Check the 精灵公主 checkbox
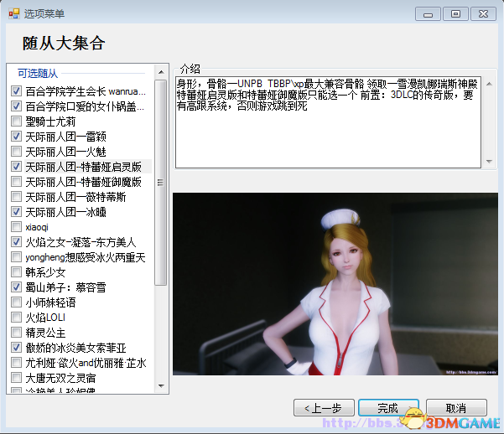504x434 pixels. pos(16,332)
